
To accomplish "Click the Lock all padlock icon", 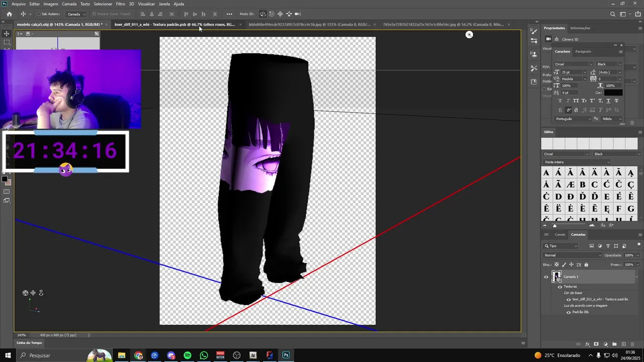I will pos(586,264).
